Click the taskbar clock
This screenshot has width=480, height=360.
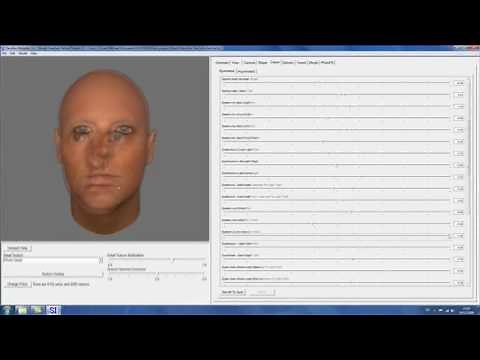coord(466,310)
